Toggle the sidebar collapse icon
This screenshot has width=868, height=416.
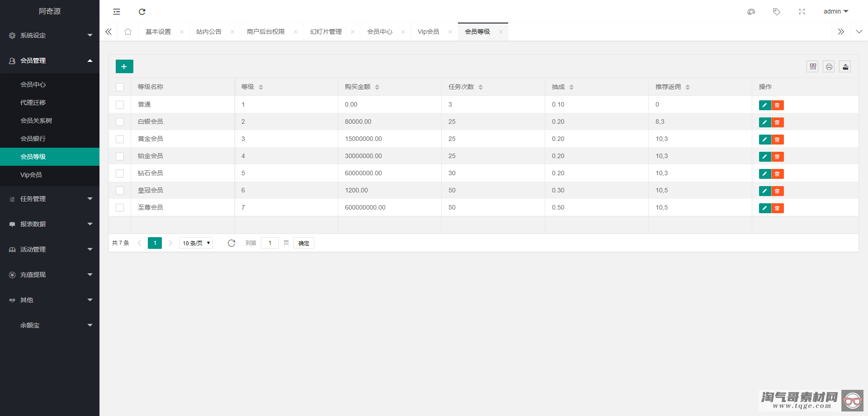[x=117, y=12]
